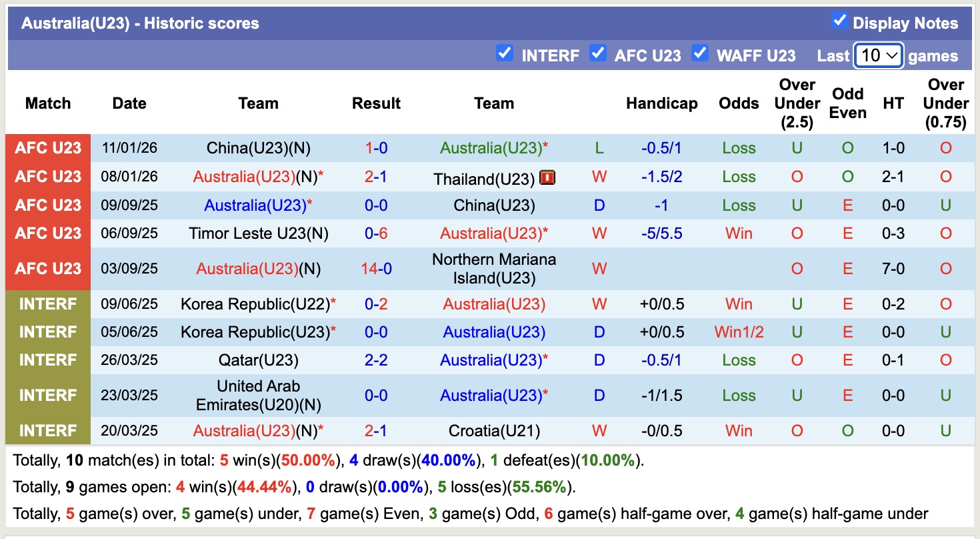This screenshot has height=539, width=980.
Task: Click the 2-2 result against Qatar(U23)
Action: [376, 360]
